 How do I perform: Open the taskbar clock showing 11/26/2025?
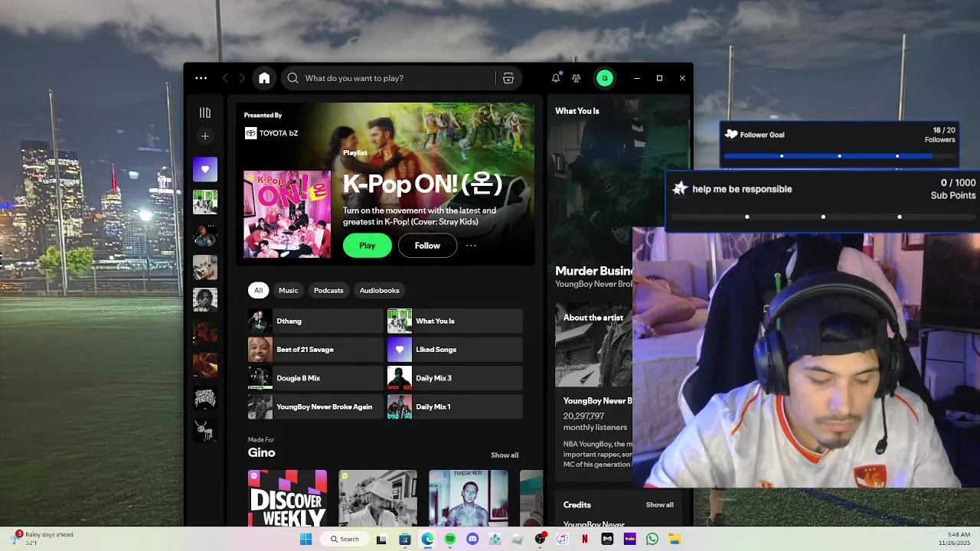(955, 540)
